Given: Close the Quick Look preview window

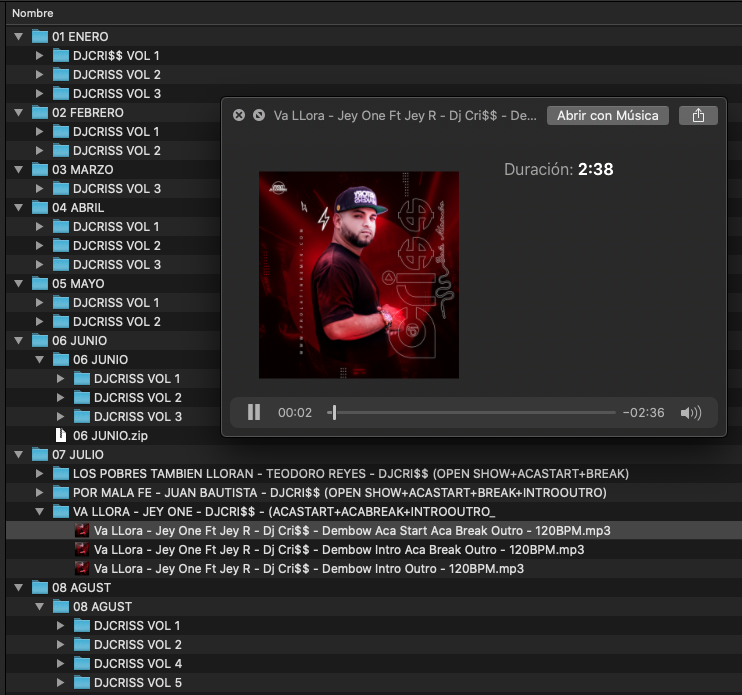Looking at the screenshot, I should click(x=239, y=115).
